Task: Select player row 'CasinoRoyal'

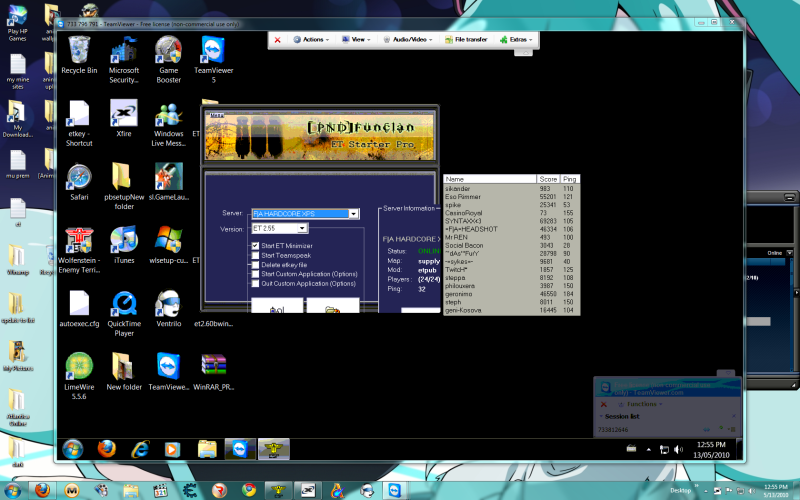Action: [x=512, y=213]
